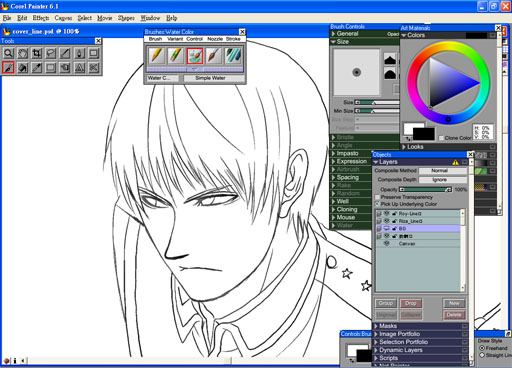
Task: Choose the brown paintbrush icon
Action: click(214, 56)
